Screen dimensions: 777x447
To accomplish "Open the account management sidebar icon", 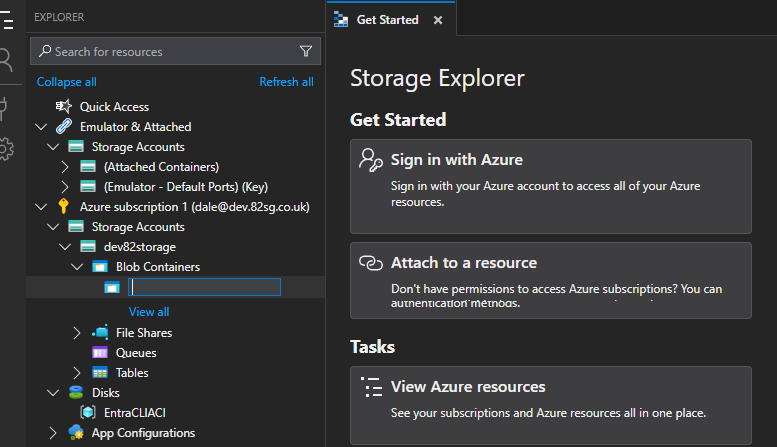I will (6, 60).
